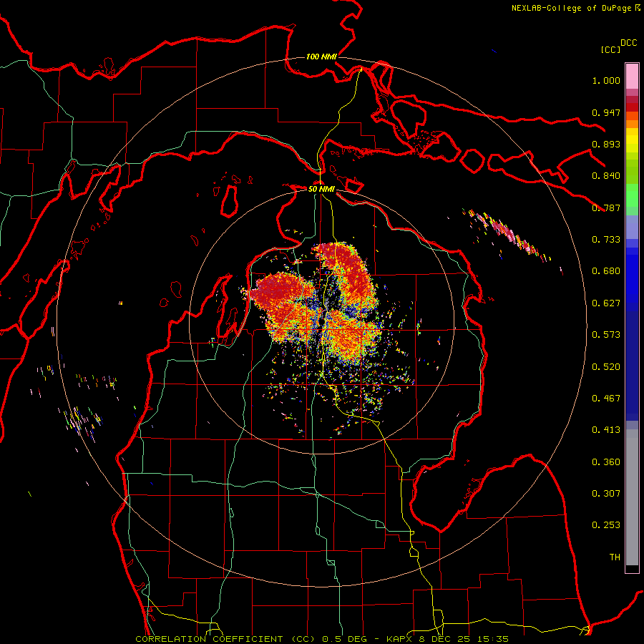Click the 0.307 legend value

click(x=606, y=493)
